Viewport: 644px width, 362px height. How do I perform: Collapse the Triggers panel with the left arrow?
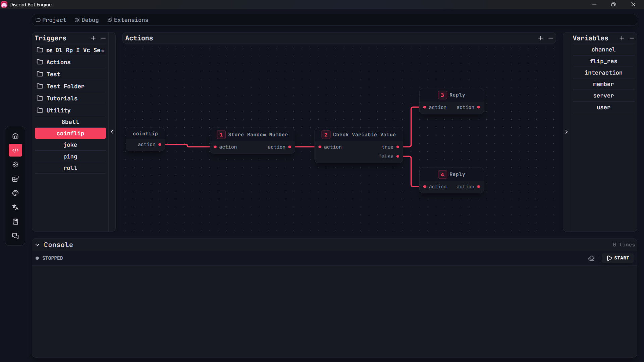[x=112, y=132]
